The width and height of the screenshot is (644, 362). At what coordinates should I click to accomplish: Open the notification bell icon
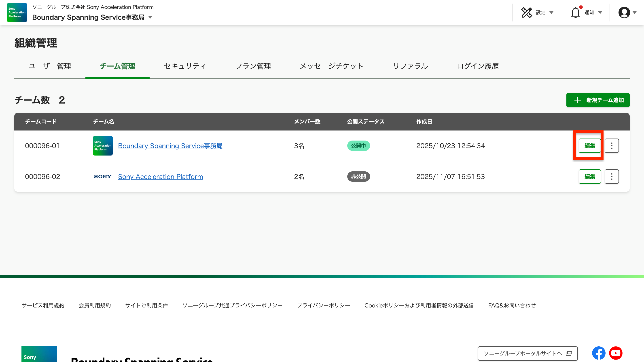pos(576,12)
